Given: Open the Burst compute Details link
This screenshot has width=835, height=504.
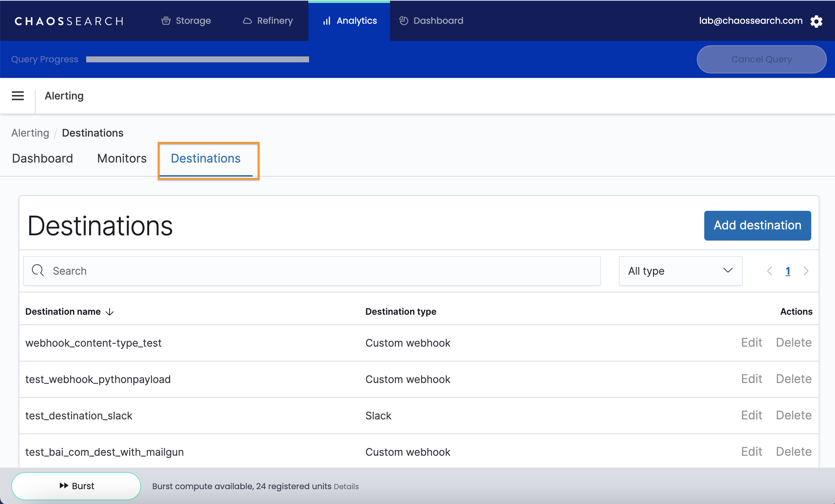Looking at the screenshot, I should pyautogui.click(x=346, y=487).
